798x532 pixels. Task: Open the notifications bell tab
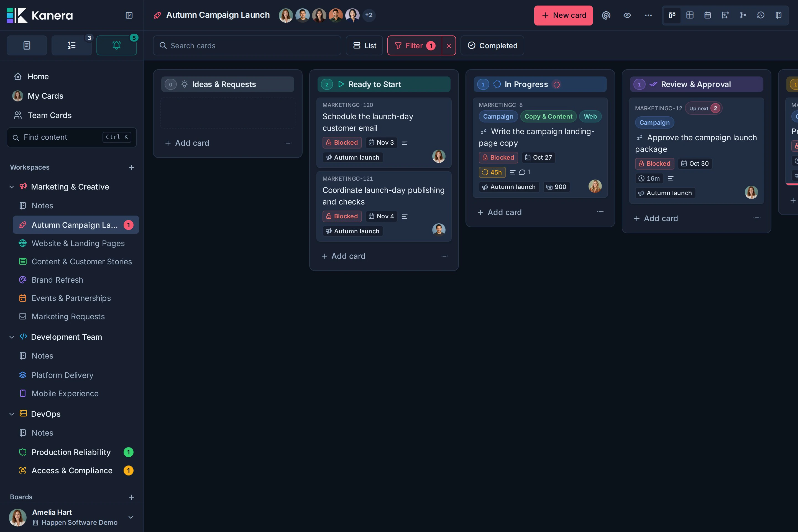pyautogui.click(x=116, y=45)
